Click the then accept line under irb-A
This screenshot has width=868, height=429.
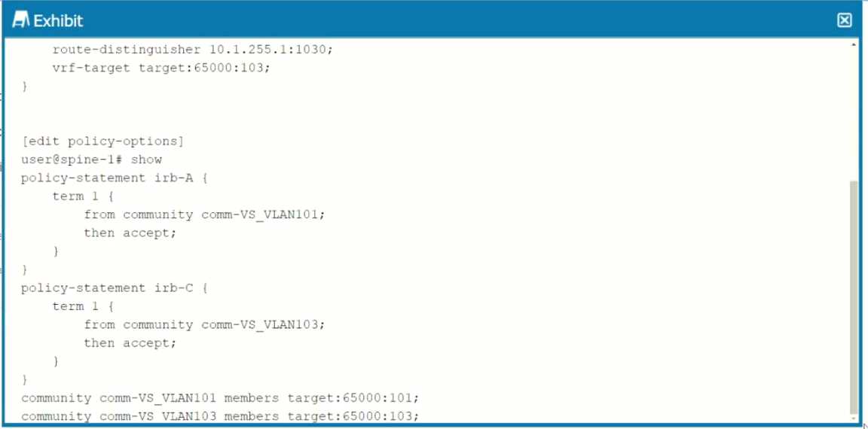click(130, 233)
